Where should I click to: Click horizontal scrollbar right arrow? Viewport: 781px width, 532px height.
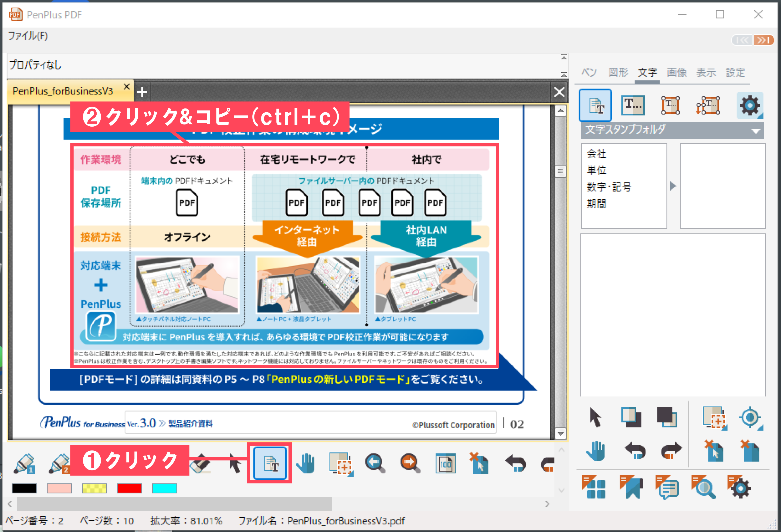547,504
